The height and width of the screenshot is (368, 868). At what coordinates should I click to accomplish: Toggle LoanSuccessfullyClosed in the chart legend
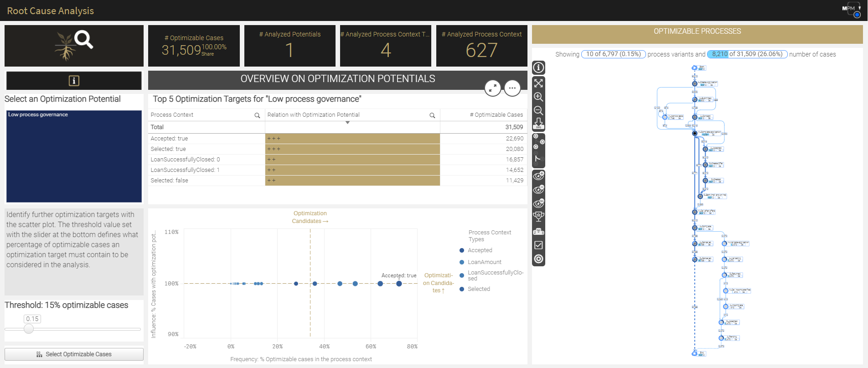pyautogui.click(x=491, y=275)
